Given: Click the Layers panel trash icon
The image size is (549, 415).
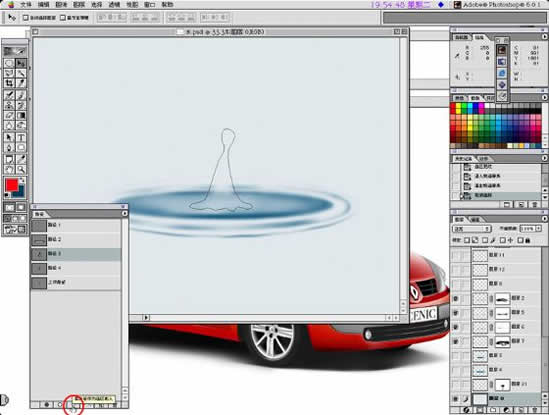Looking at the screenshot, I should pyautogui.click(x=534, y=410).
